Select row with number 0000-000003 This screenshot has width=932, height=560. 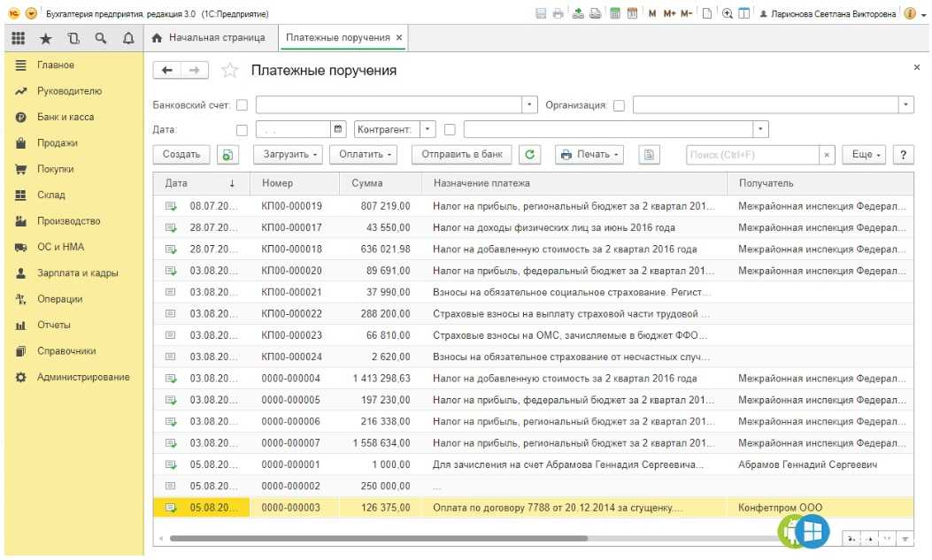[x=533, y=508]
